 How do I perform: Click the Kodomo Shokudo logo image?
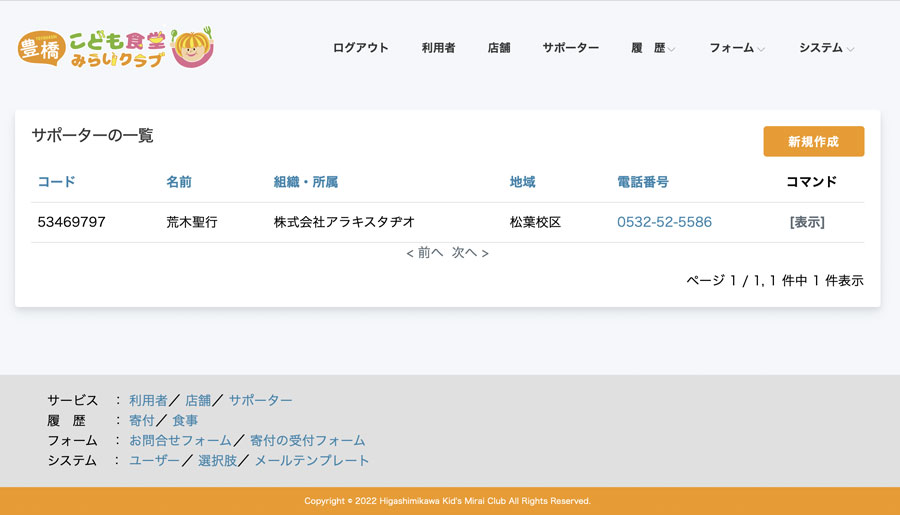tap(115, 47)
